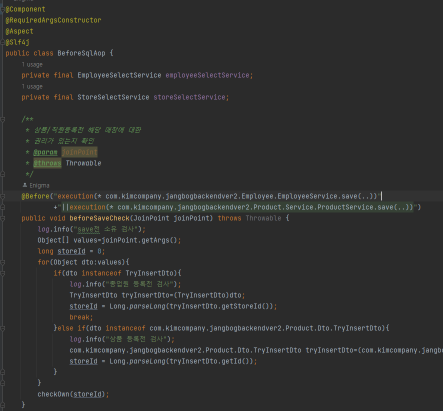This screenshot has height=411, width=443.
Task: Toggle fold marker beside @Slf4j annotation
Action: click(x=2, y=42)
